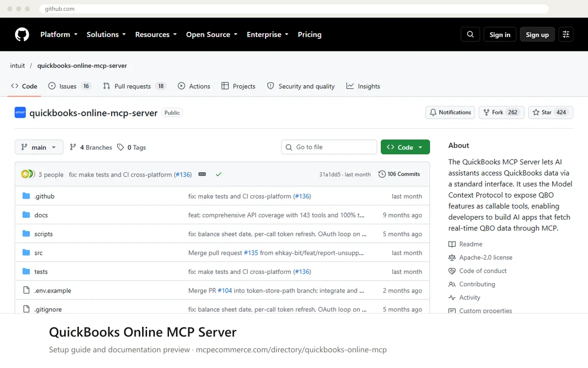
Task: Open PR #104 link
Action: 225,290
